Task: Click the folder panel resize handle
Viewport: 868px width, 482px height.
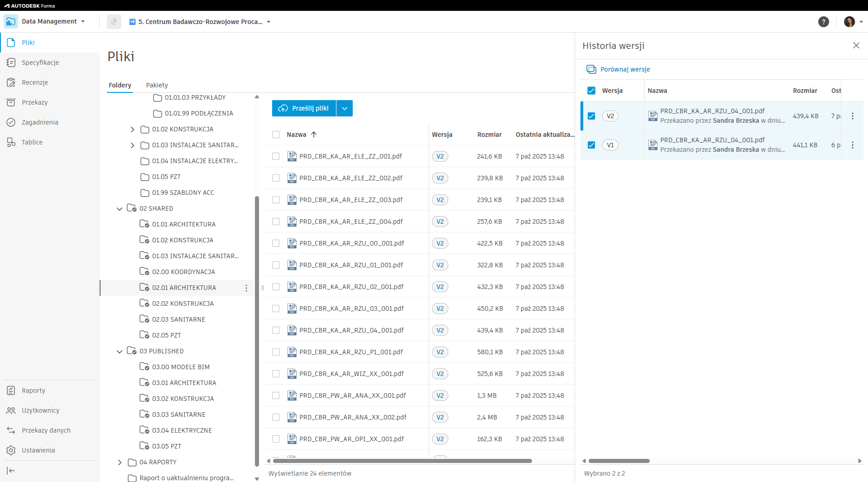Action: coord(262,288)
